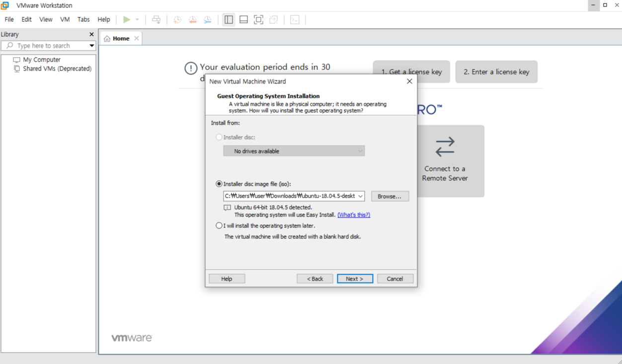
Task: Click the Send Ctrl+Alt+Del toolbar icon
Action: [156, 19]
